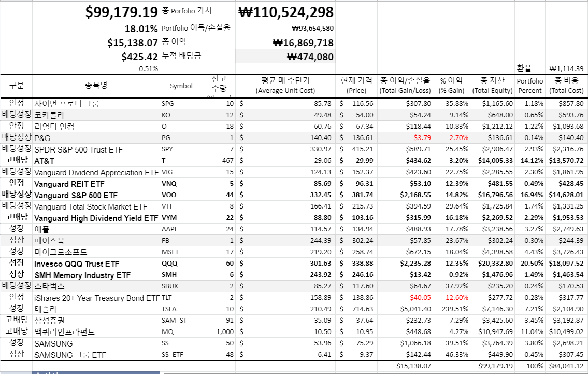Select the VNQ symbol cell
This screenshot has width=588, height=374.
(181, 183)
